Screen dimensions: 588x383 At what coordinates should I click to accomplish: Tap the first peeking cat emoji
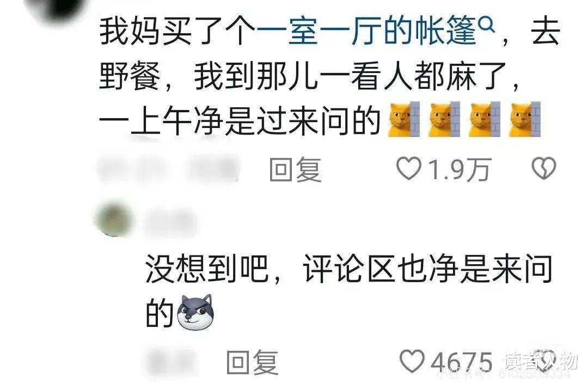click(x=403, y=119)
